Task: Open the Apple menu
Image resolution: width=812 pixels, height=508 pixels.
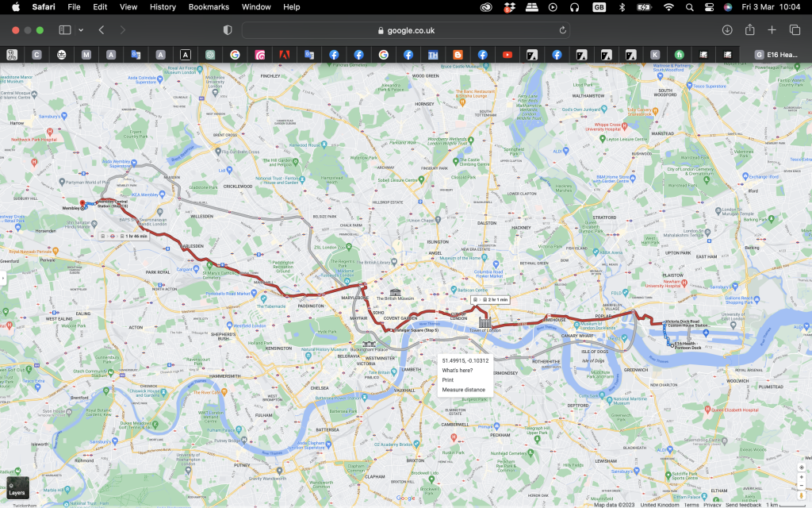Action: (16, 6)
